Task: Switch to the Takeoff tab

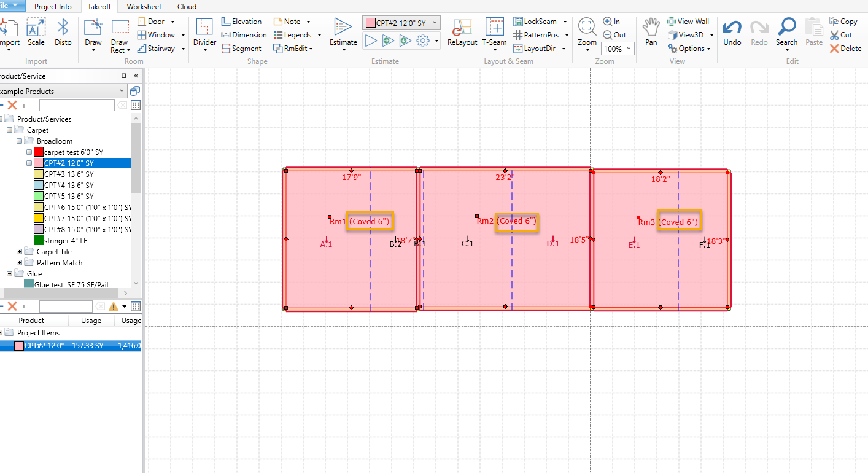Action: (x=98, y=7)
